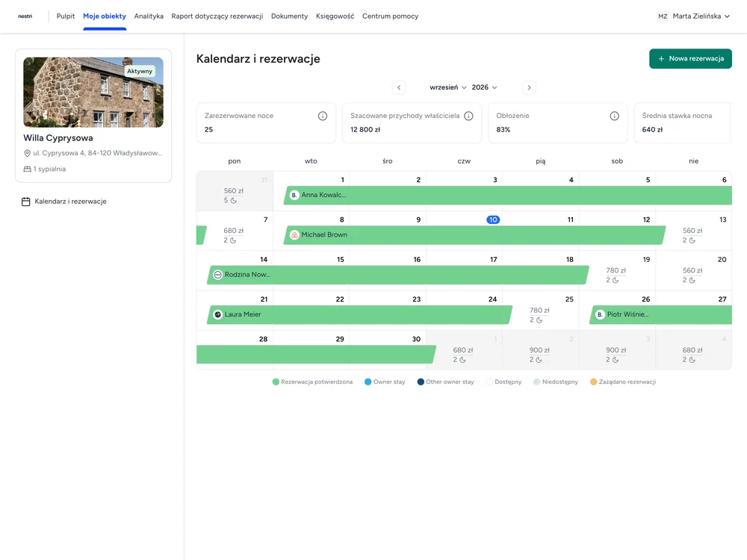
Task: Click the navy Other owner stay legend dot
Action: (x=421, y=382)
